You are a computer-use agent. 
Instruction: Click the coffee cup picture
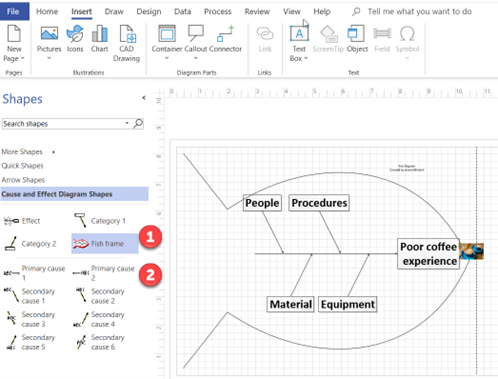tap(471, 251)
